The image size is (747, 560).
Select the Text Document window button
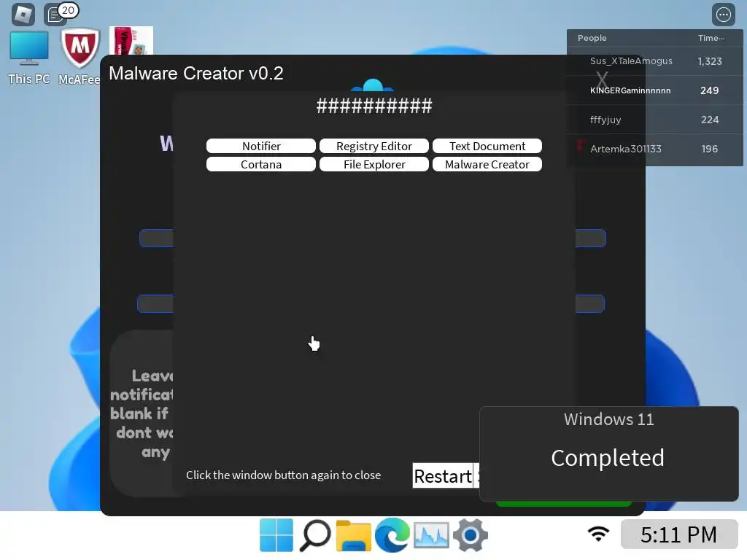tap(487, 146)
